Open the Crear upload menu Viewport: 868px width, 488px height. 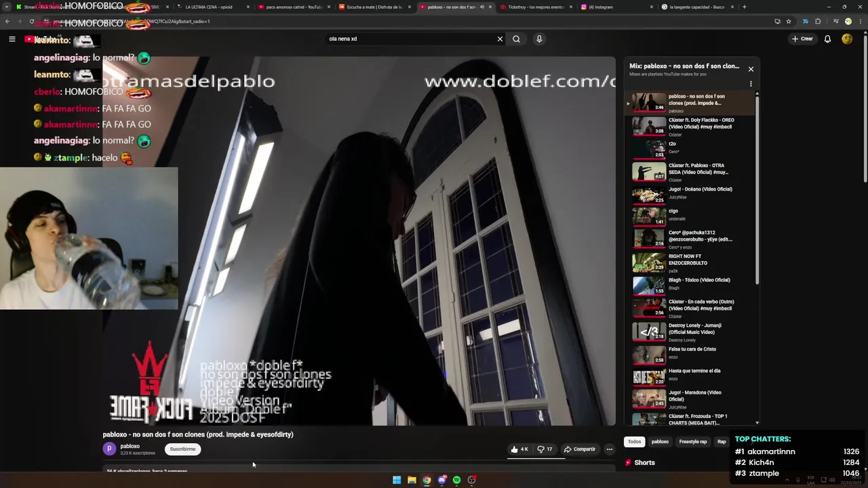(x=802, y=39)
